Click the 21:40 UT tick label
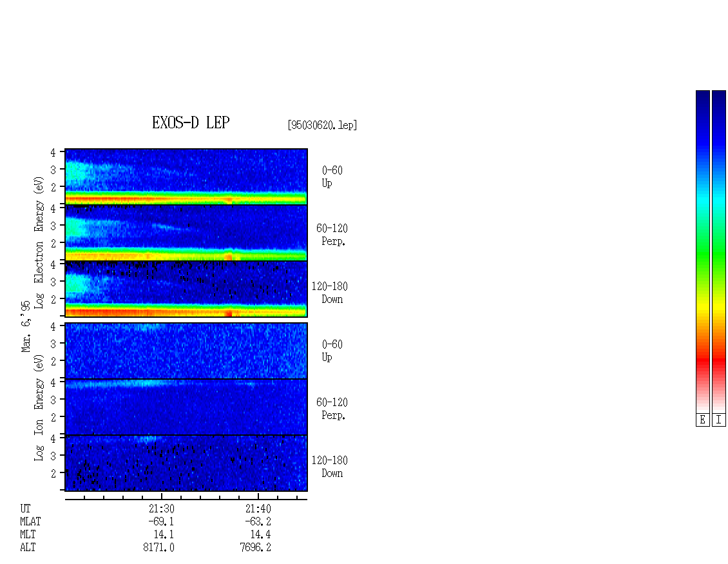The height and width of the screenshot is (564, 728). [x=258, y=509]
